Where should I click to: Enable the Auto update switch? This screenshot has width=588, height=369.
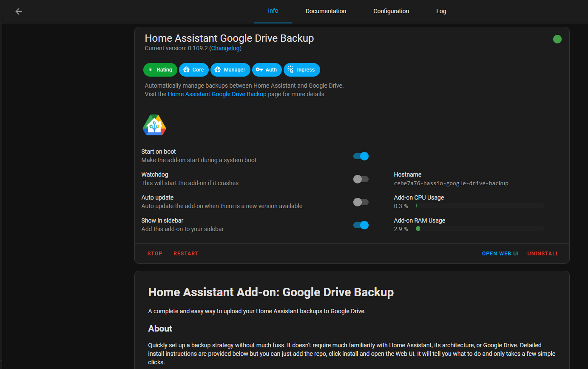click(361, 202)
